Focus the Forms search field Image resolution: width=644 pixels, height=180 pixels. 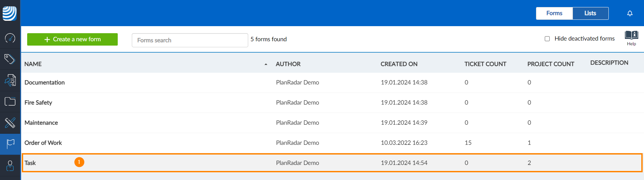point(190,40)
